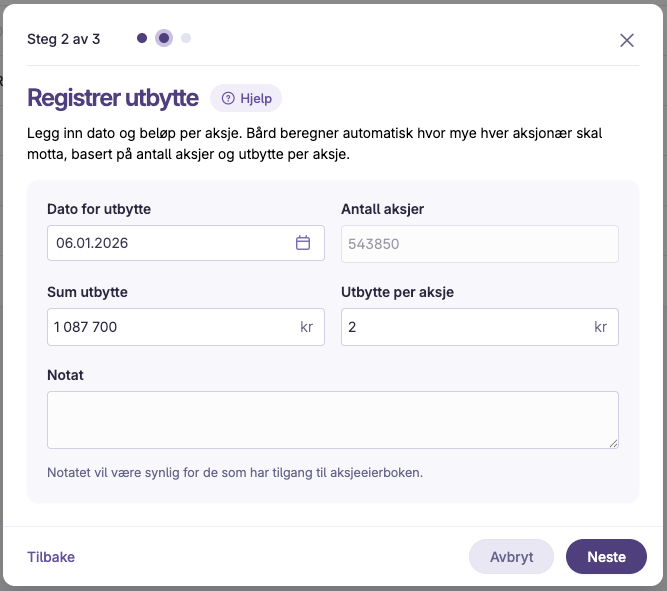Click the Steg 2 av 3 label
The height and width of the screenshot is (591, 667).
64,39
